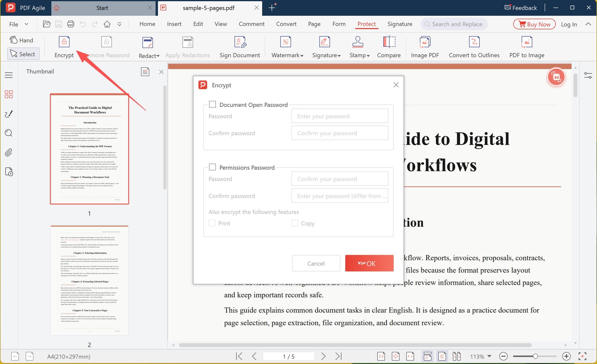The image size is (597, 364).
Task: Open the properties sliders panel icon
Action: (x=588, y=75)
